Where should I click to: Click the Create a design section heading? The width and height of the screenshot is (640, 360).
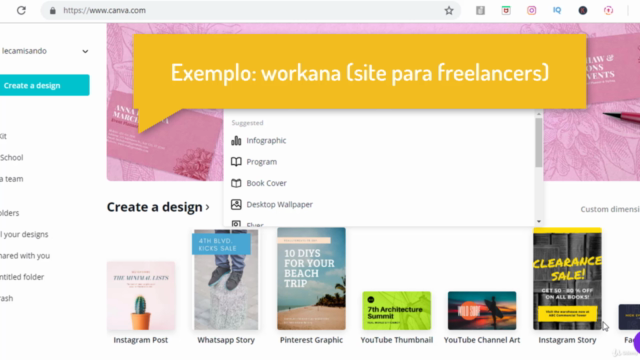point(155,207)
